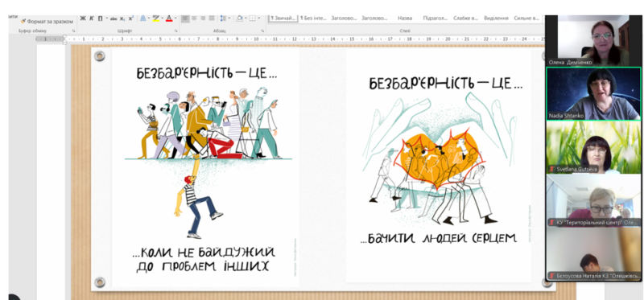Center the paragraph text
Viewport: 644px width, 300px height.
(194, 18)
